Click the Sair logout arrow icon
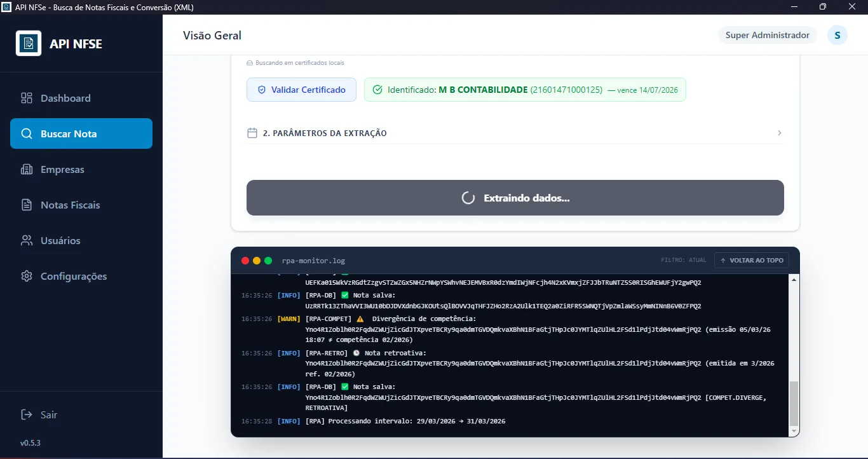868x459 pixels. (x=27, y=414)
